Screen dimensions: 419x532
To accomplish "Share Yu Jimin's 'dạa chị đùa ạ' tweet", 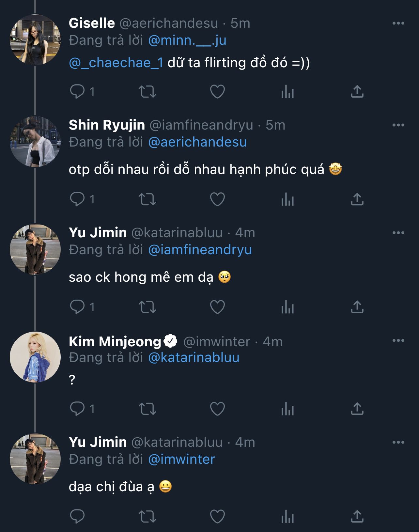I will coord(357,517).
